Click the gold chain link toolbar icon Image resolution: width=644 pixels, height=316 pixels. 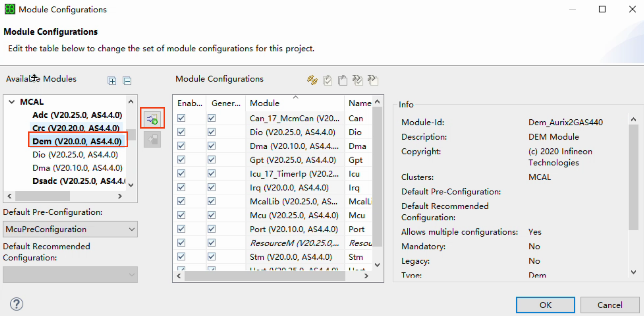(312, 80)
